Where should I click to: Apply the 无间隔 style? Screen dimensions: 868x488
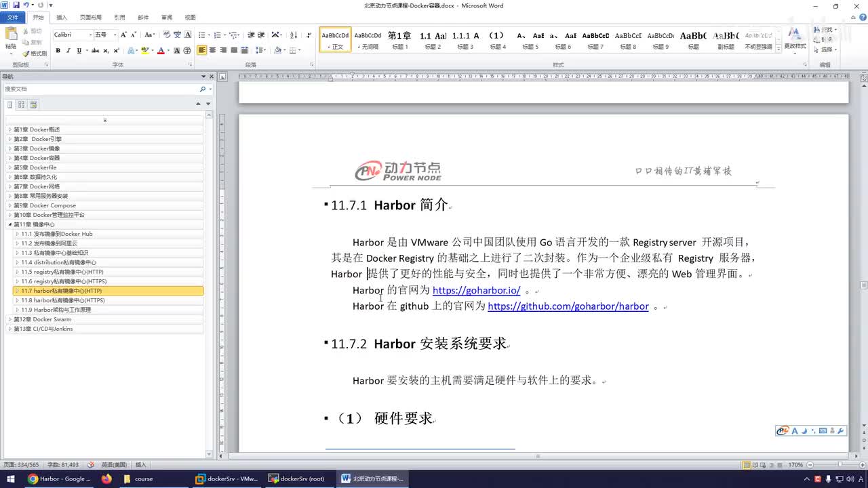(x=368, y=40)
